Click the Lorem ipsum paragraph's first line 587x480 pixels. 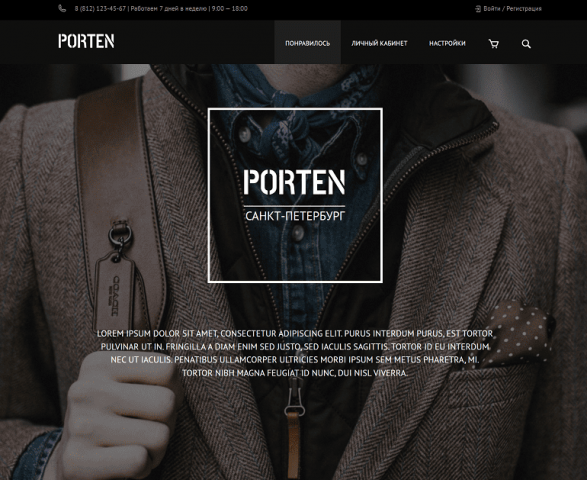pos(295,334)
